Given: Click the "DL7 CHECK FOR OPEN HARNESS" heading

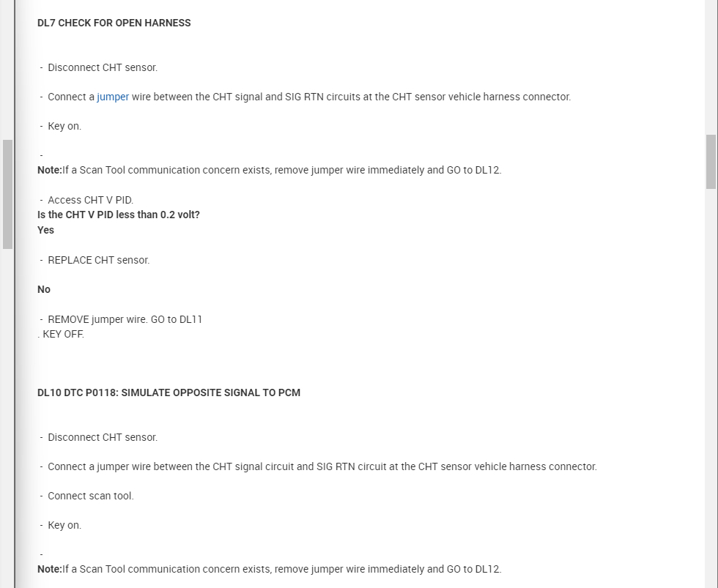Looking at the screenshot, I should (114, 23).
